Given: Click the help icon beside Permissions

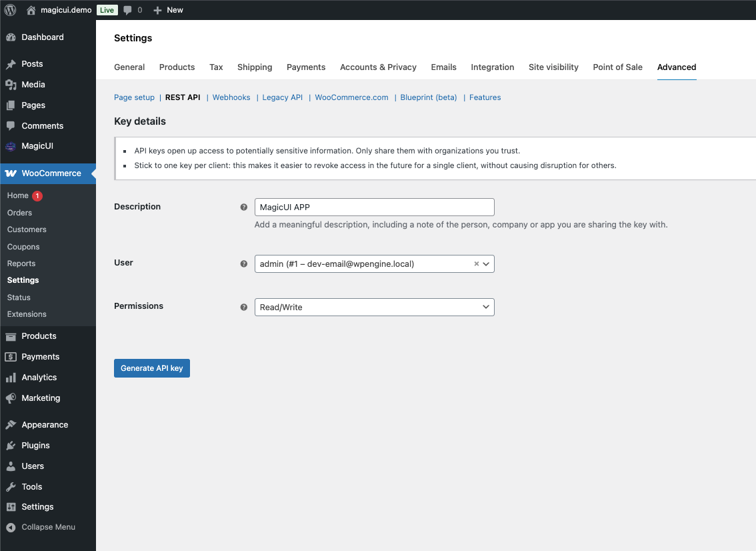Looking at the screenshot, I should pos(244,307).
